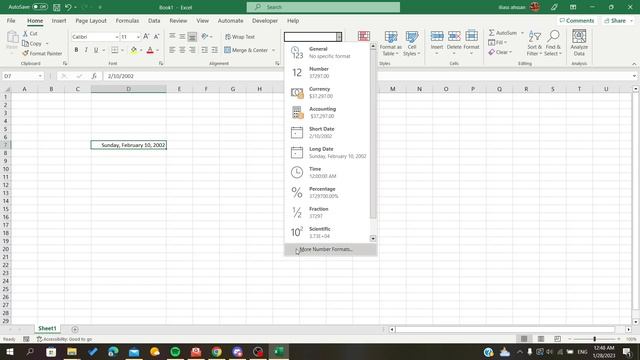This screenshot has height=360, width=640.
Task: Switch to Normal view in the status bar
Action: (524, 339)
